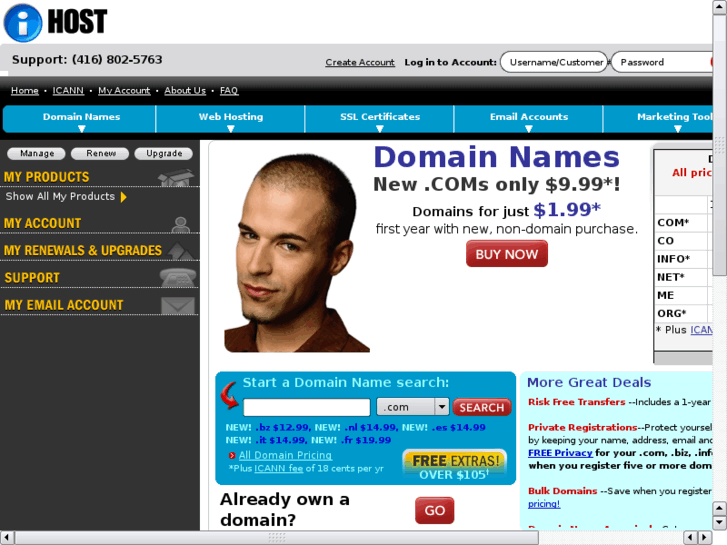Screen dimensions: 727x545
Task: Click the red GO button
Action: pyautogui.click(x=434, y=510)
